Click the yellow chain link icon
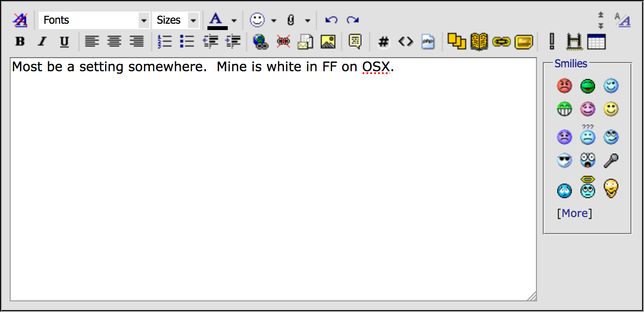The height and width of the screenshot is (312, 644). point(502,42)
